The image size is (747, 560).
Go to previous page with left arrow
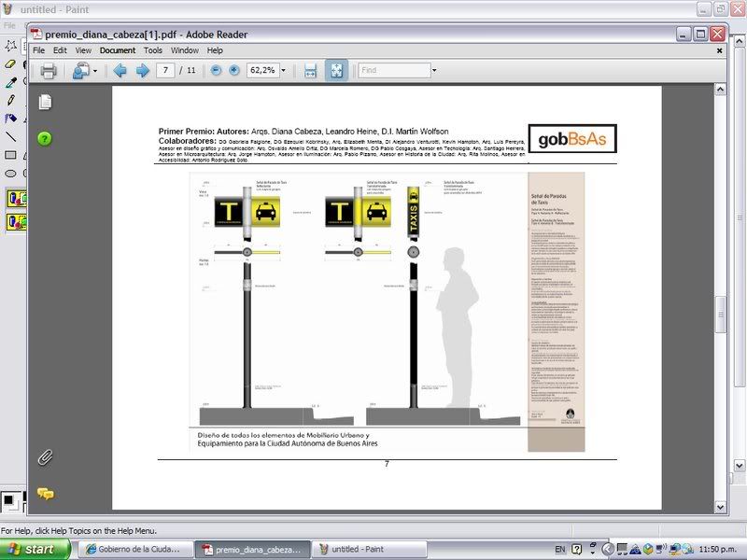pos(120,71)
